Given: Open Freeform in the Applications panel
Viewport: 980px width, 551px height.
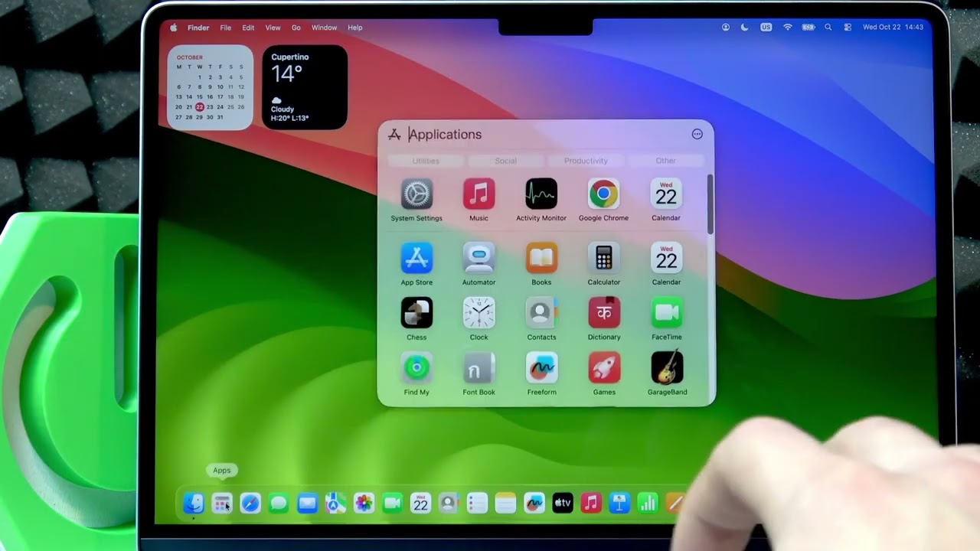Looking at the screenshot, I should click(541, 368).
